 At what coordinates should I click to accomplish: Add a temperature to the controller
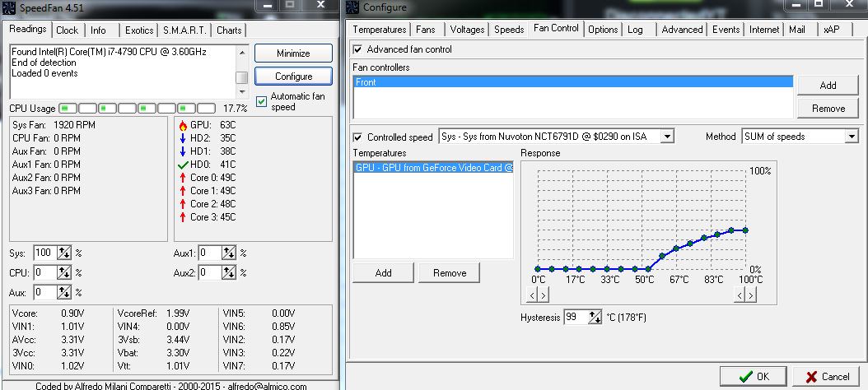click(x=383, y=272)
